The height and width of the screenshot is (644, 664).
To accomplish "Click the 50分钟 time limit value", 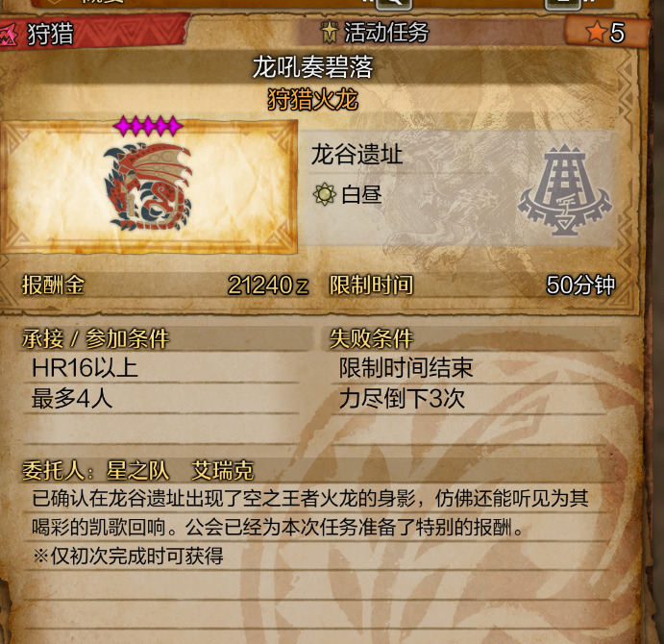I will (x=580, y=285).
